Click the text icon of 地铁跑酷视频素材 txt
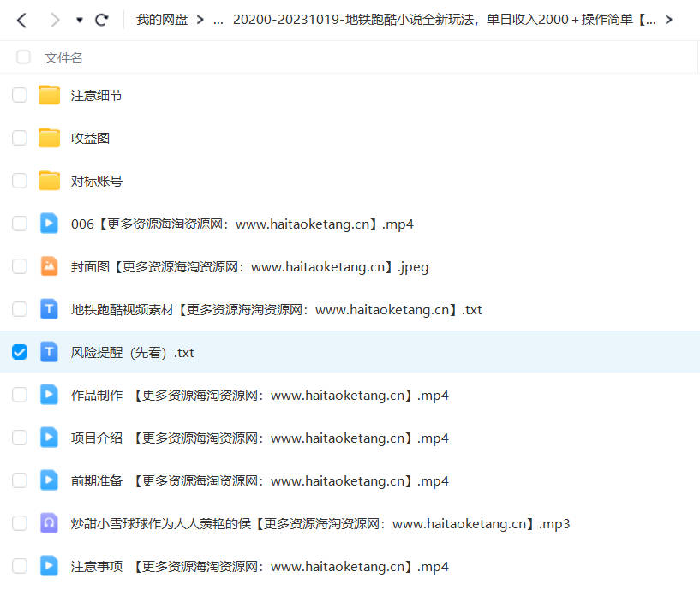This screenshot has height=602, width=700. pos(49,309)
